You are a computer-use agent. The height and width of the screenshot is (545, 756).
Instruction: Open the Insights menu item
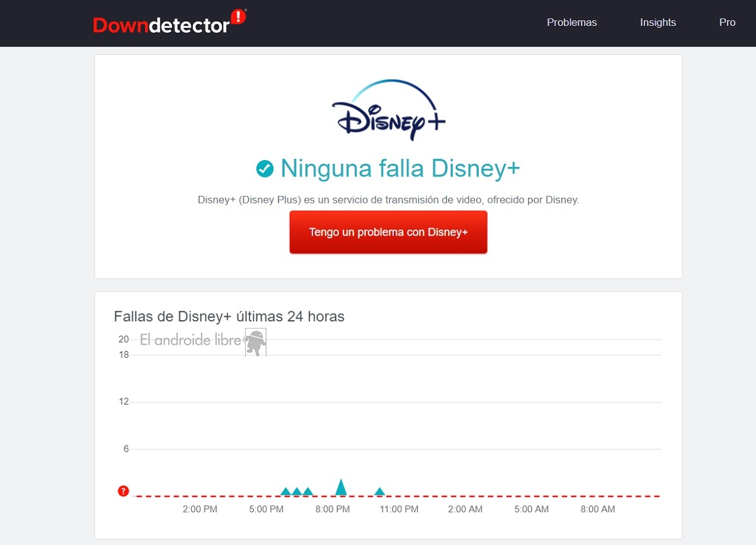coord(658,23)
